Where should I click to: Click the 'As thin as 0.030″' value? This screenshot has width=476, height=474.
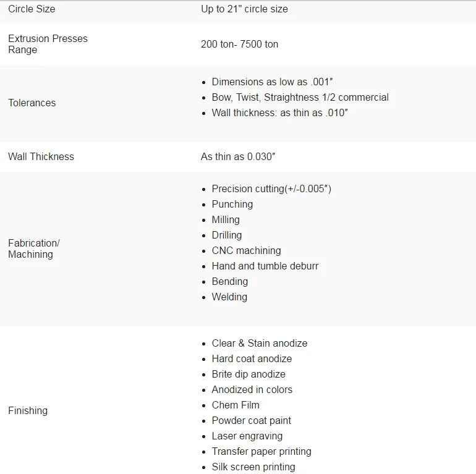tap(238, 156)
